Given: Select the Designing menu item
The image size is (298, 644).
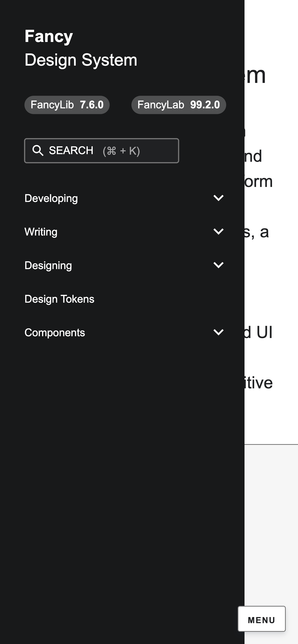Looking at the screenshot, I should pyautogui.click(x=48, y=266).
